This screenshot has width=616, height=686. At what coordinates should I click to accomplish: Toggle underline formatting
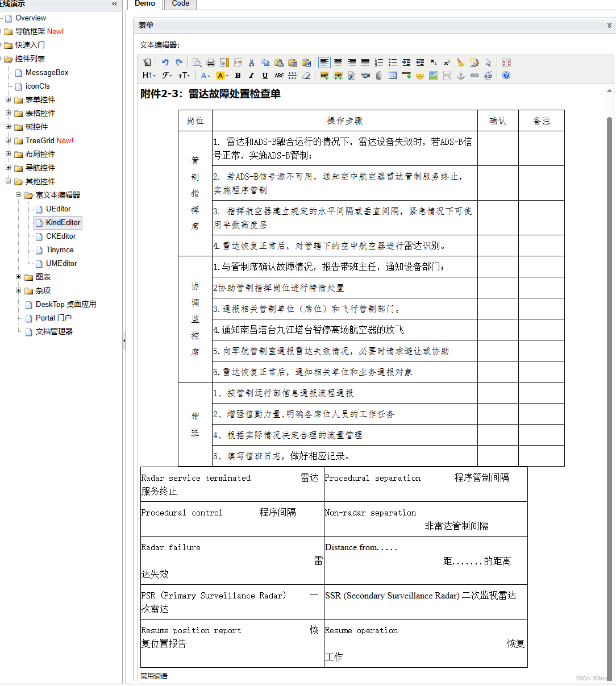[x=265, y=76]
